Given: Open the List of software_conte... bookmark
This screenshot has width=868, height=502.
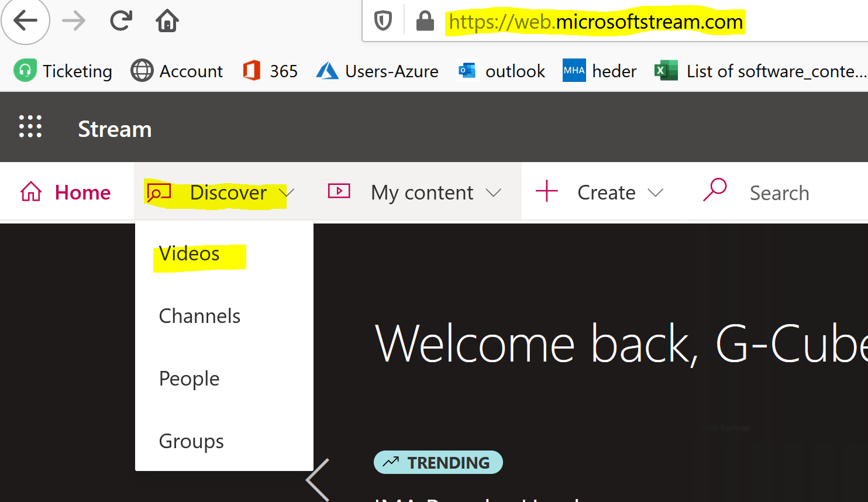Looking at the screenshot, I should pos(760,71).
